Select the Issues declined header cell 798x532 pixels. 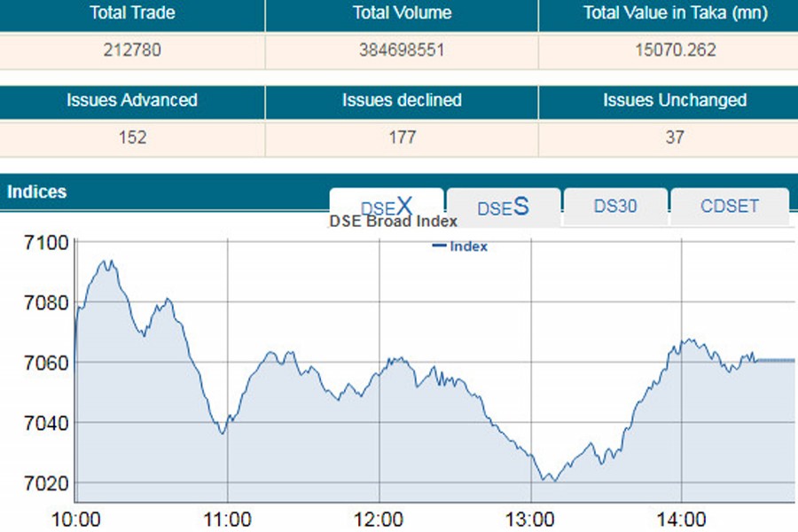click(x=402, y=100)
